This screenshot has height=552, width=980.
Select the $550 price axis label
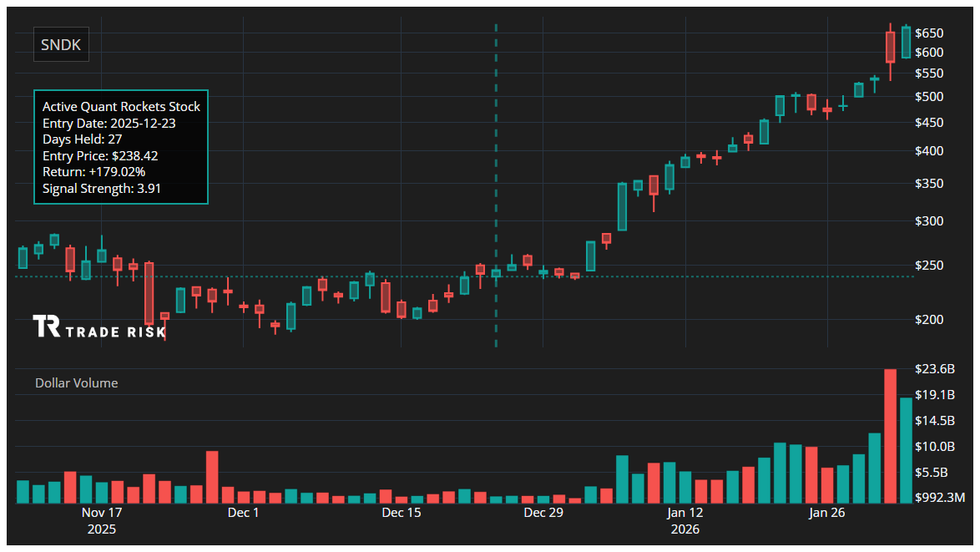[929, 73]
